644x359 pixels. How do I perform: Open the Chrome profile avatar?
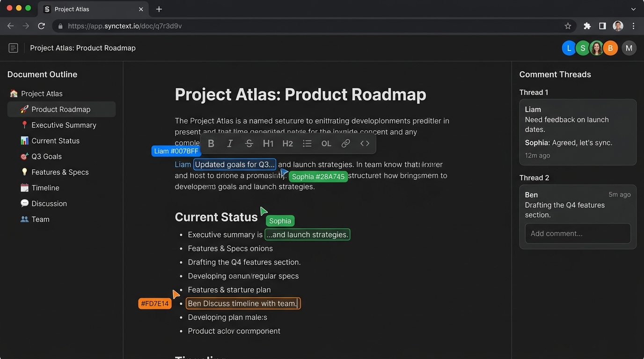point(618,26)
